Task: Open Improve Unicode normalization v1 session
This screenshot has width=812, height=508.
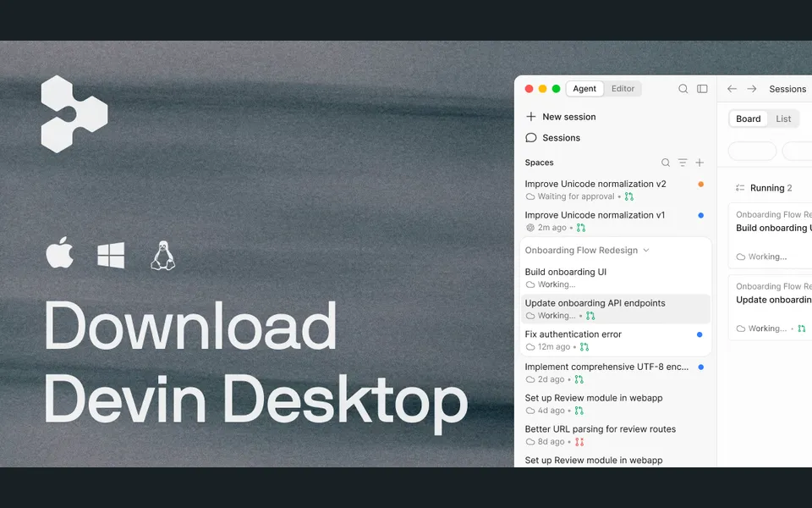Action: (615, 221)
